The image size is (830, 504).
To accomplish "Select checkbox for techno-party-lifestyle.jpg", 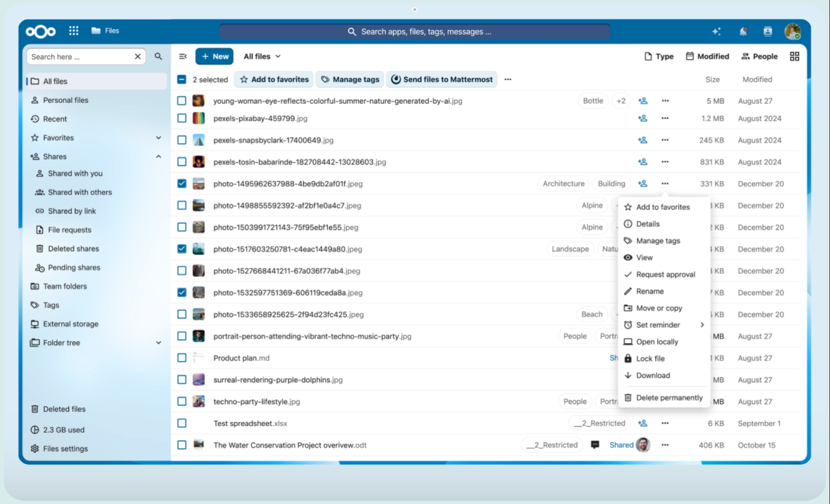I will 182,401.
